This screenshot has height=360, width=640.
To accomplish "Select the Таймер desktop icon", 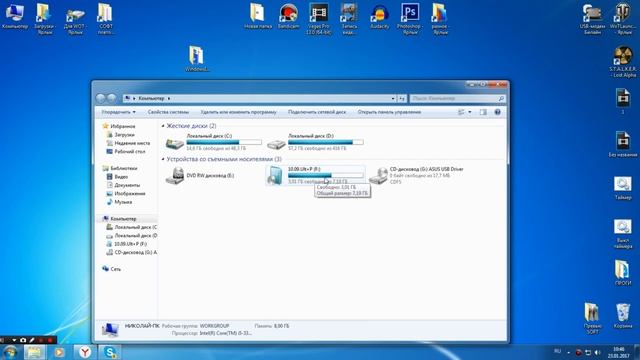I will [x=623, y=188].
